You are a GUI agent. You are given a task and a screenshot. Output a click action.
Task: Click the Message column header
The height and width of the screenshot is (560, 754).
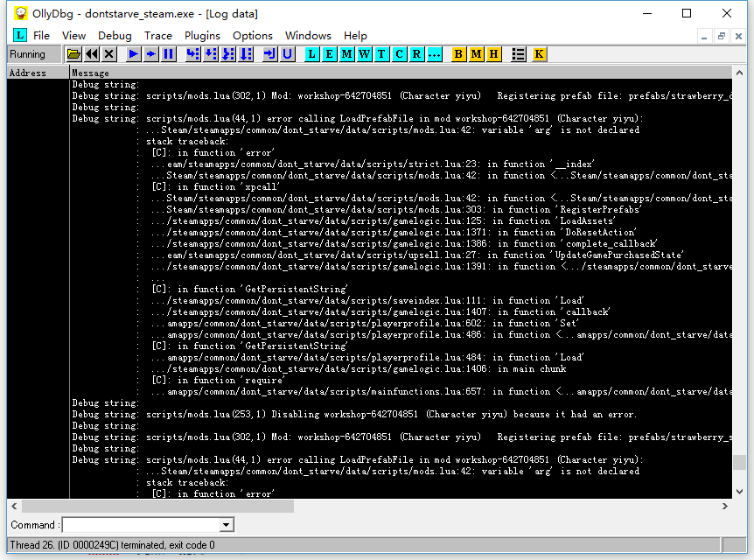(401, 73)
